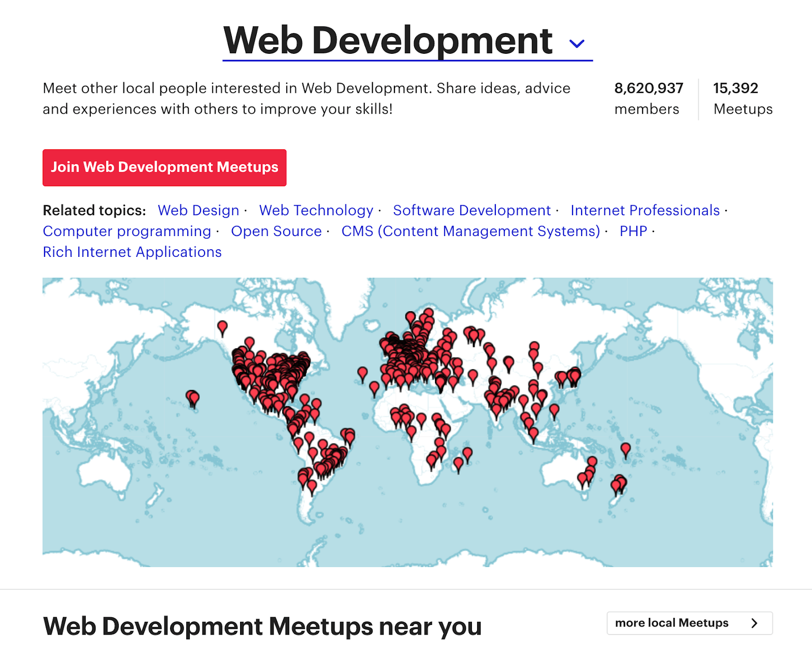Go to Web Technology topic link
This screenshot has width=812, height=663.
coord(316,210)
